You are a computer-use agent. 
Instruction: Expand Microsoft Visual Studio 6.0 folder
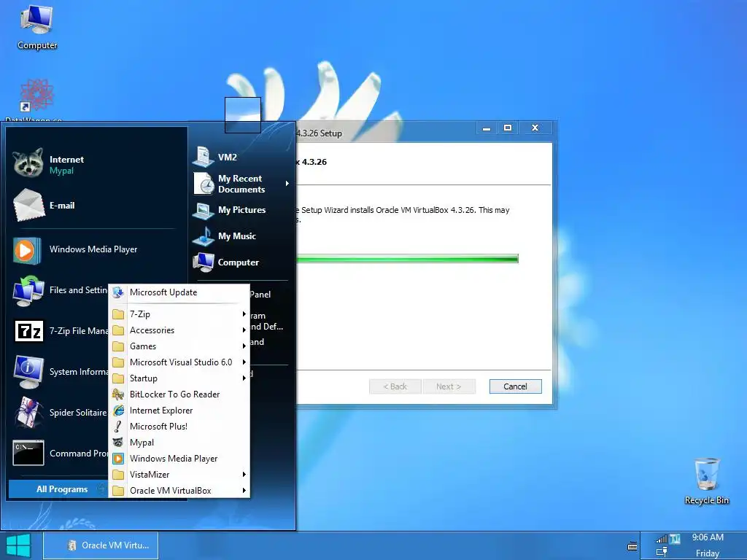point(179,362)
